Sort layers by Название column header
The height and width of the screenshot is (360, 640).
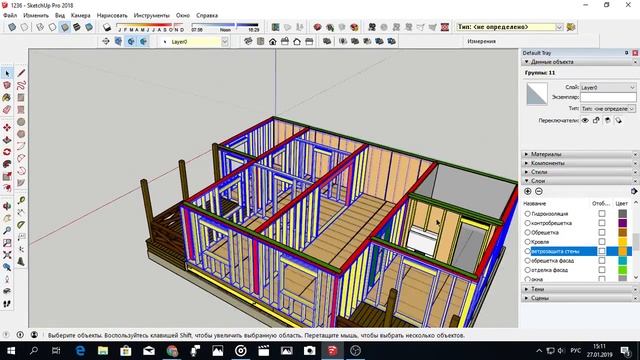point(534,203)
